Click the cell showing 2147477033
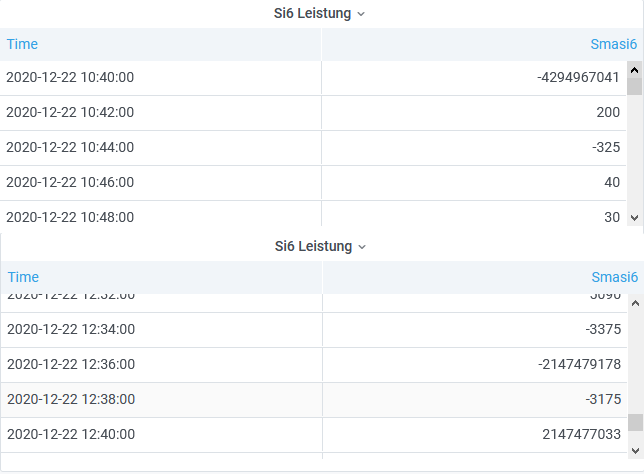 pos(580,435)
